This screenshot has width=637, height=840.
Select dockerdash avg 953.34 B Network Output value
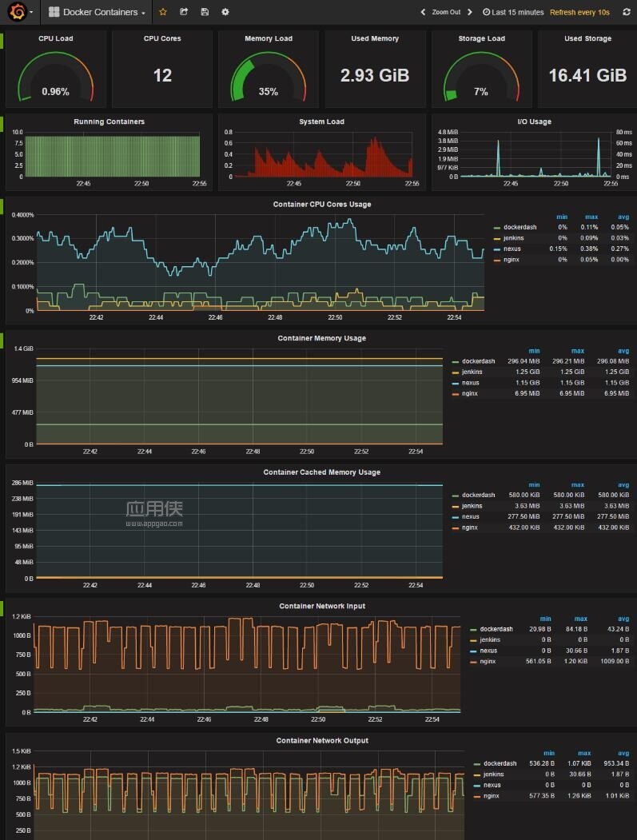[x=616, y=763]
